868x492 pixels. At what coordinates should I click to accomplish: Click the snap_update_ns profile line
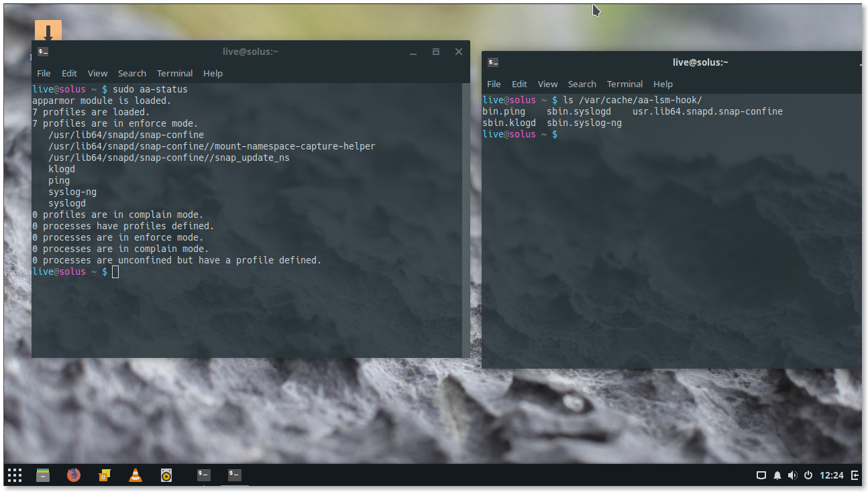point(169,158)
